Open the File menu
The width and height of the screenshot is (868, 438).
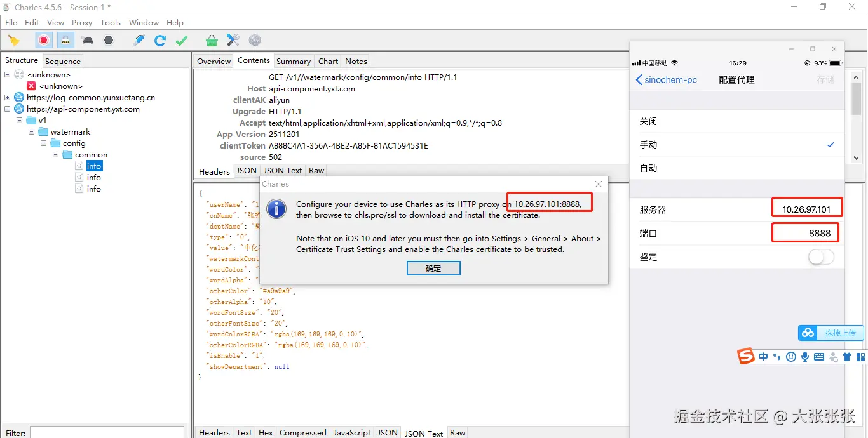pos(11,22)
